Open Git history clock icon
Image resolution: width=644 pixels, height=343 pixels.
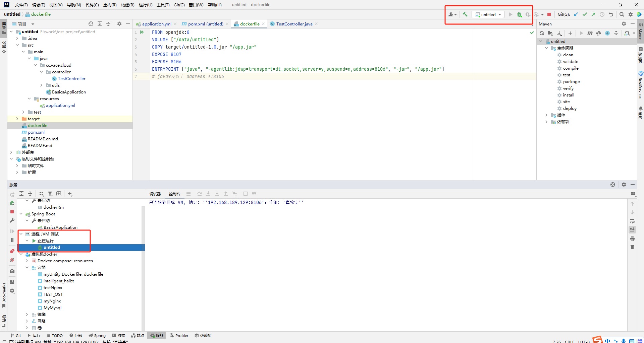click(602, 14)
